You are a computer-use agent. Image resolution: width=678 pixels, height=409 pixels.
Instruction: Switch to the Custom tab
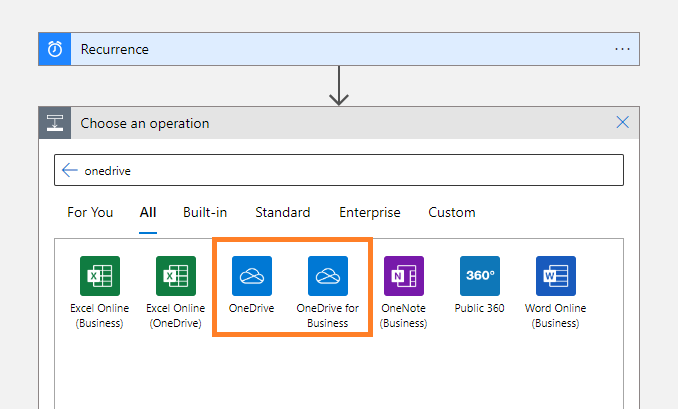[x=452, y=212]
